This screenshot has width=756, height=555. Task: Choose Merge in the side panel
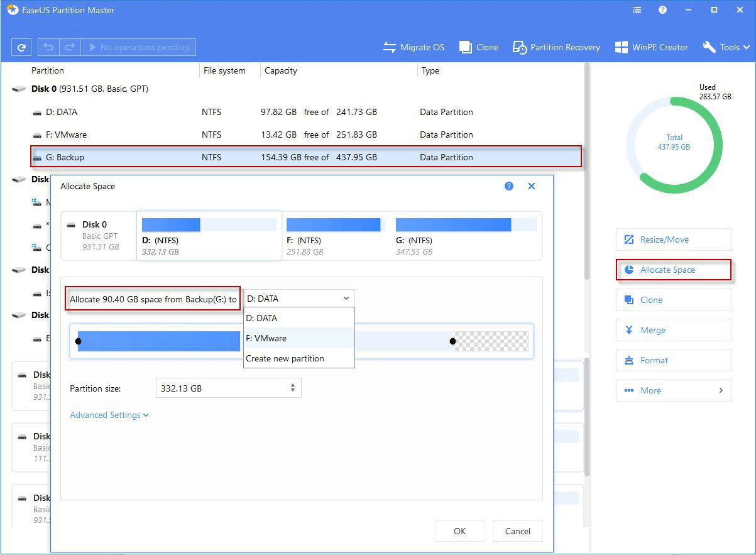(x=674, y=330)
